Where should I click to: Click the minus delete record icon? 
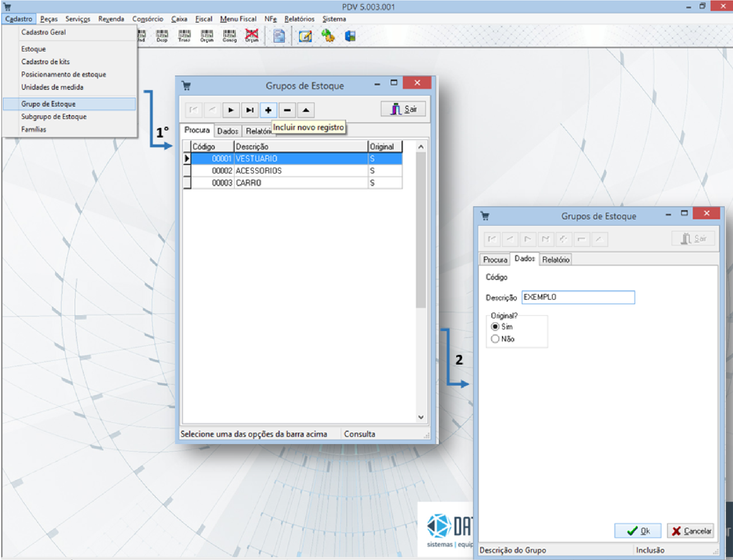[x=287, y=110]
